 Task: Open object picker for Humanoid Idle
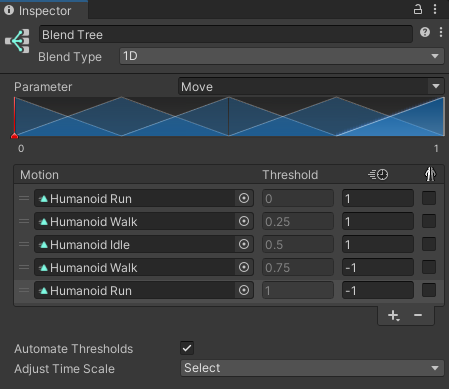coord(244,244)
